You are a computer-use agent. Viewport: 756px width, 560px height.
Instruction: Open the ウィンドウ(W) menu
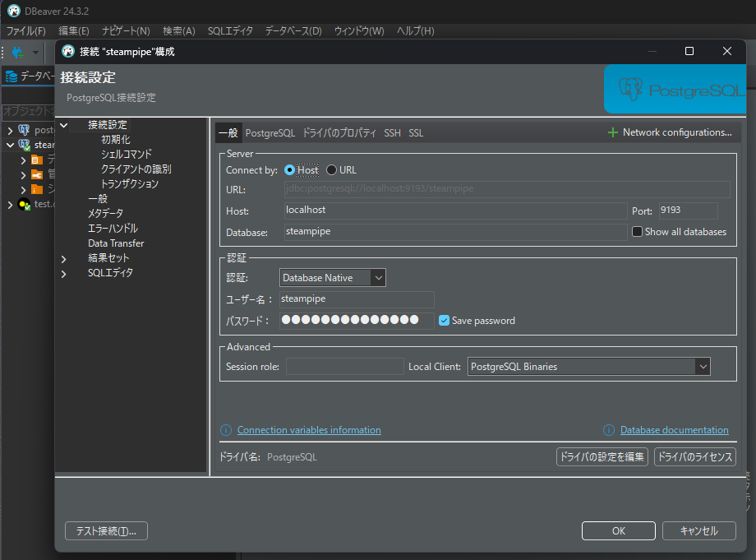[x=359, y=31]
